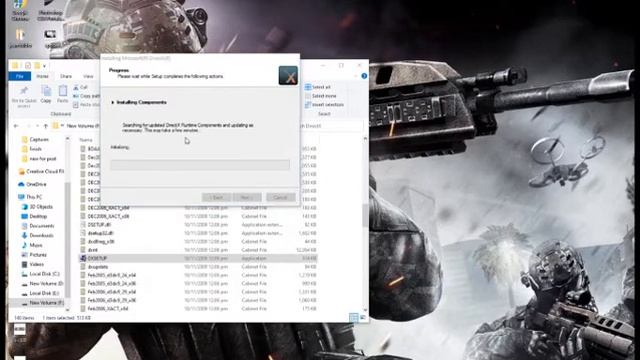Click Select all in Explorer ribbon
640x360 pixels.
(318, 87)
